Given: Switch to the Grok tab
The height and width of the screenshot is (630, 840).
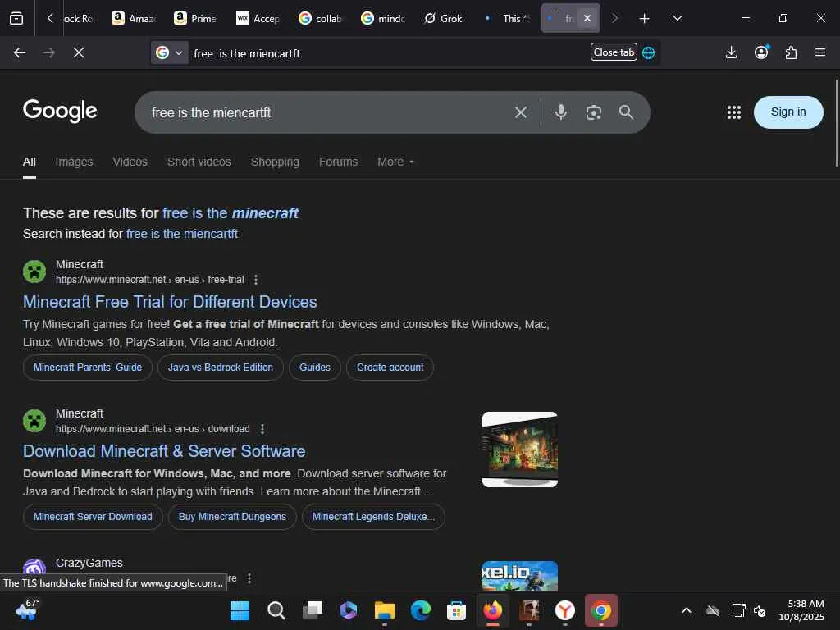Looking at the screenshot, I should point(445,18).
